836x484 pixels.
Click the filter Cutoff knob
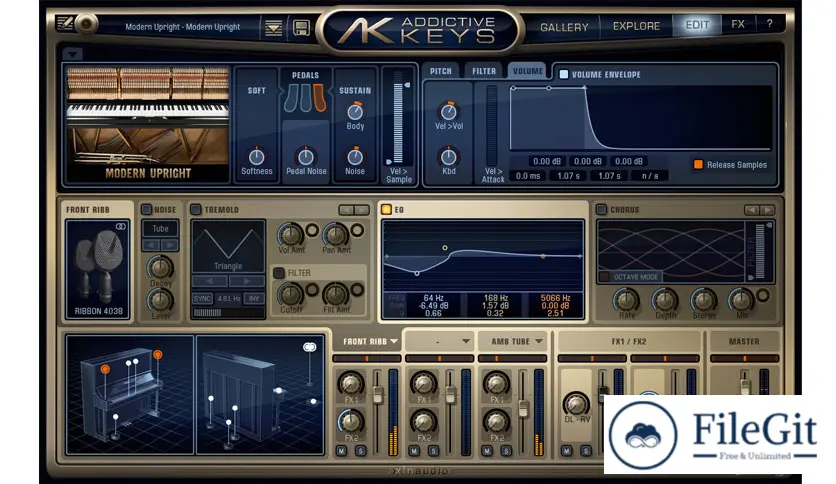coord(291,295)
